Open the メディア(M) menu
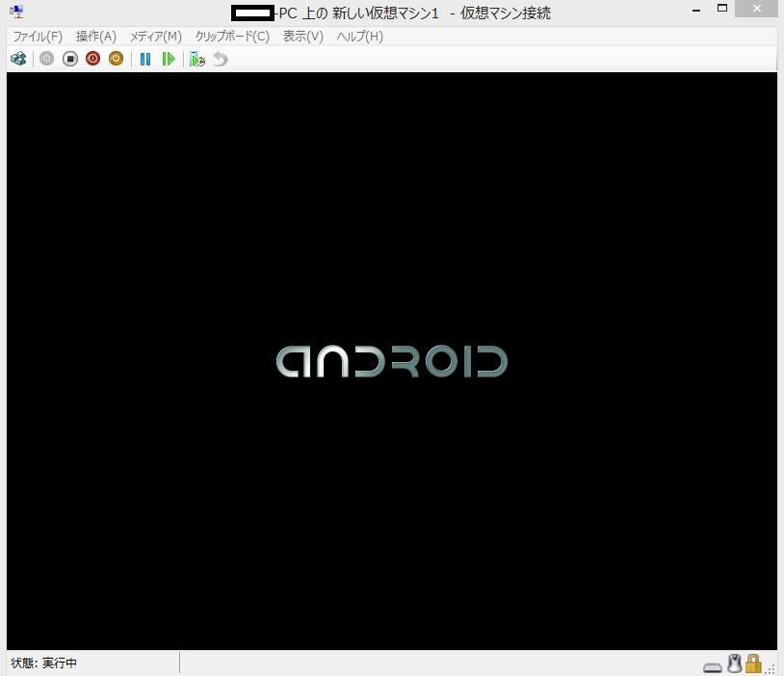The image size is (784, 676). coord(155,37)
